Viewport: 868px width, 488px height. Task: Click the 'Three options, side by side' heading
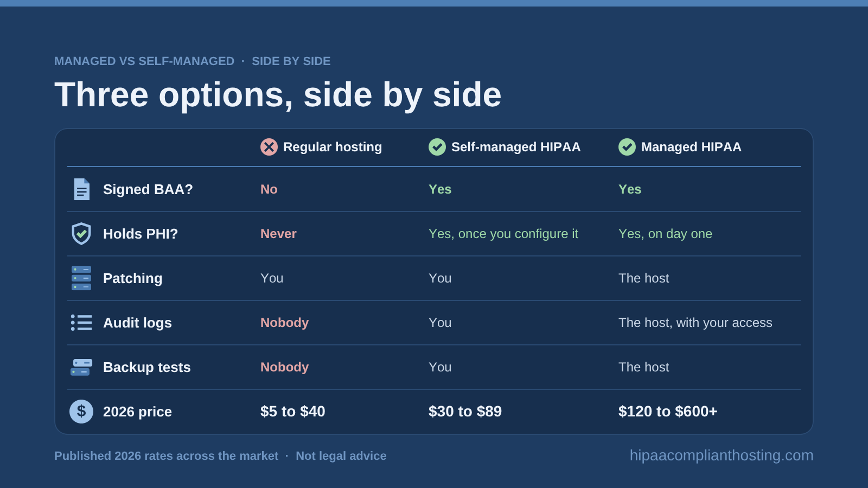click(278, 95)
